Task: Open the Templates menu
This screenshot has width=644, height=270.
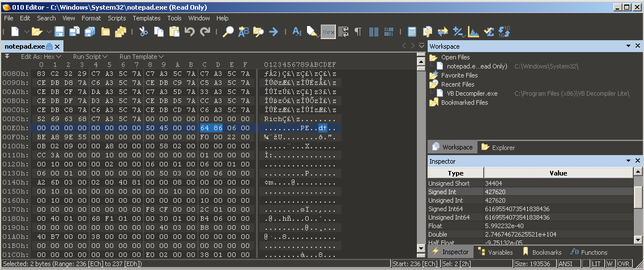Action: (147, 18)
